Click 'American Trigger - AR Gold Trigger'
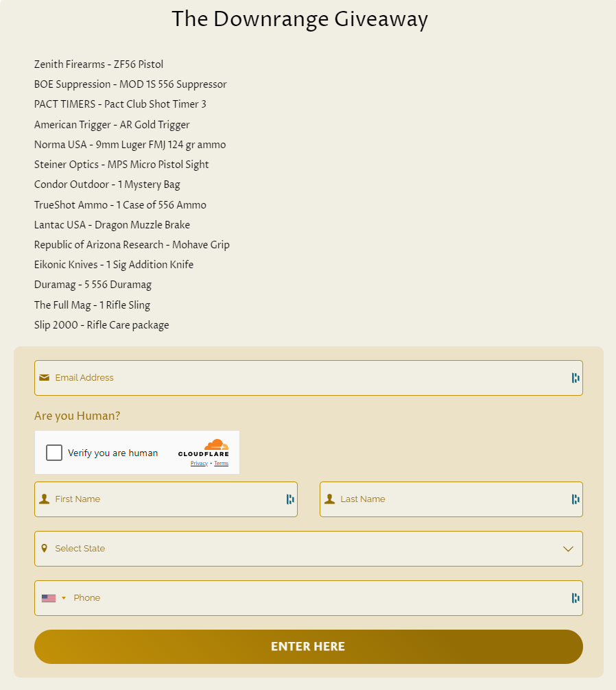616x690 pixels. pyautogui.click(x=112, y=125)
